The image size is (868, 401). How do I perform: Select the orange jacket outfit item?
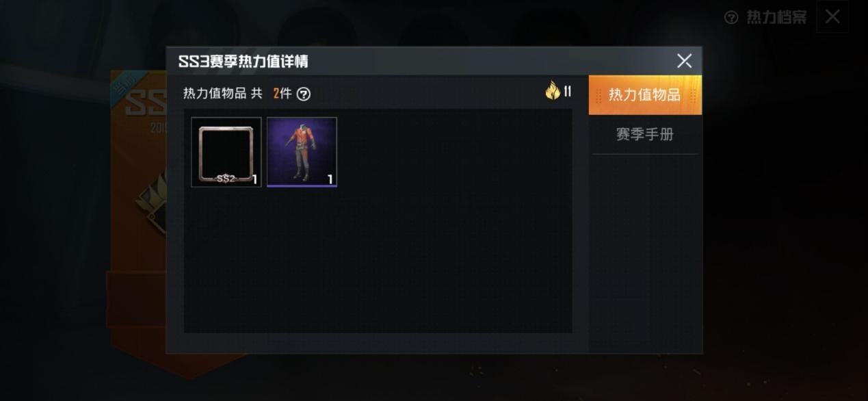(302, 152)
